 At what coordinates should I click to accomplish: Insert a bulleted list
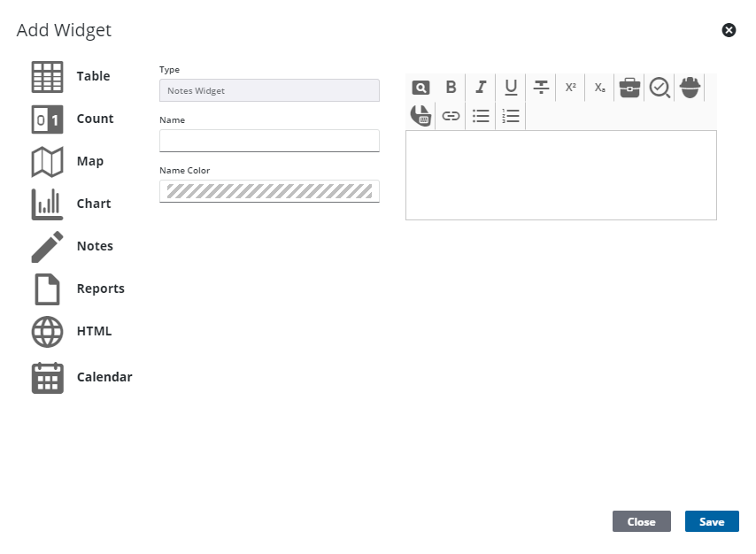coord(481,116)
